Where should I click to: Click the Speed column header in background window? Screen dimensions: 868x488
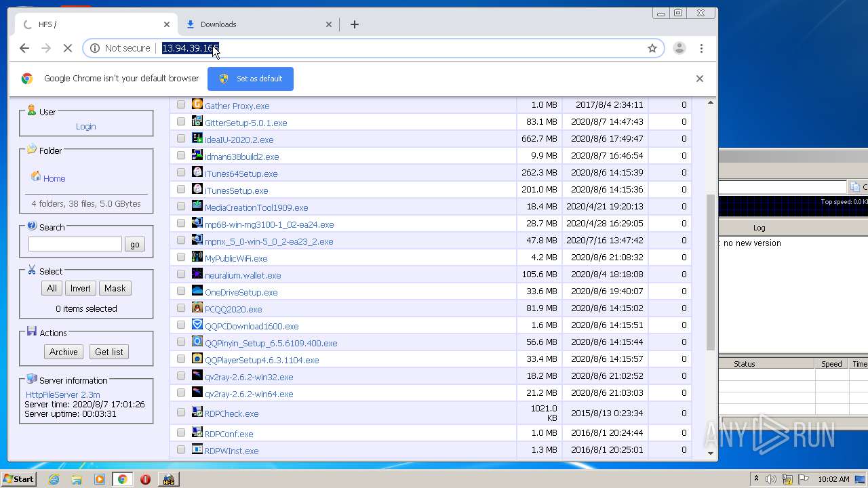[x=831, y=364]
